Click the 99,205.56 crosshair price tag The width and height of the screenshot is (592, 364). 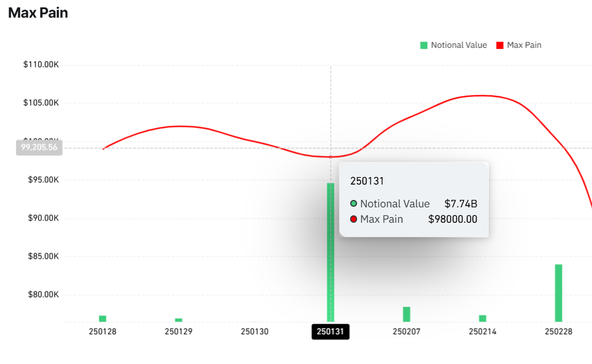coord(40,148)
